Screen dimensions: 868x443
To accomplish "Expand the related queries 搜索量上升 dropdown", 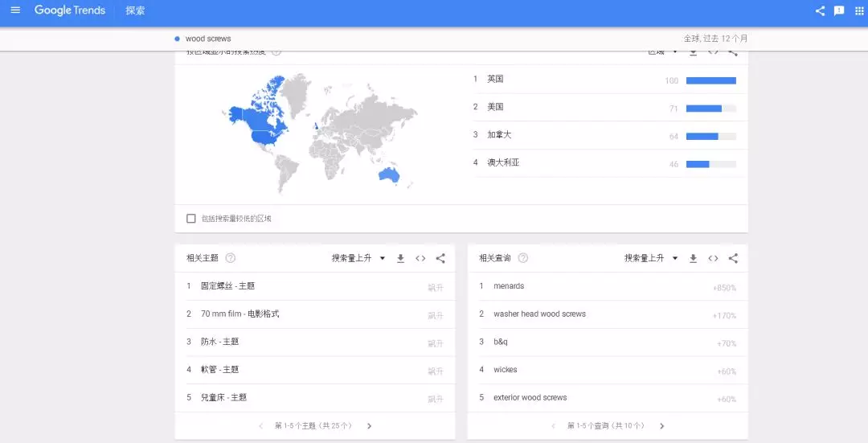I will click(651, 258).
